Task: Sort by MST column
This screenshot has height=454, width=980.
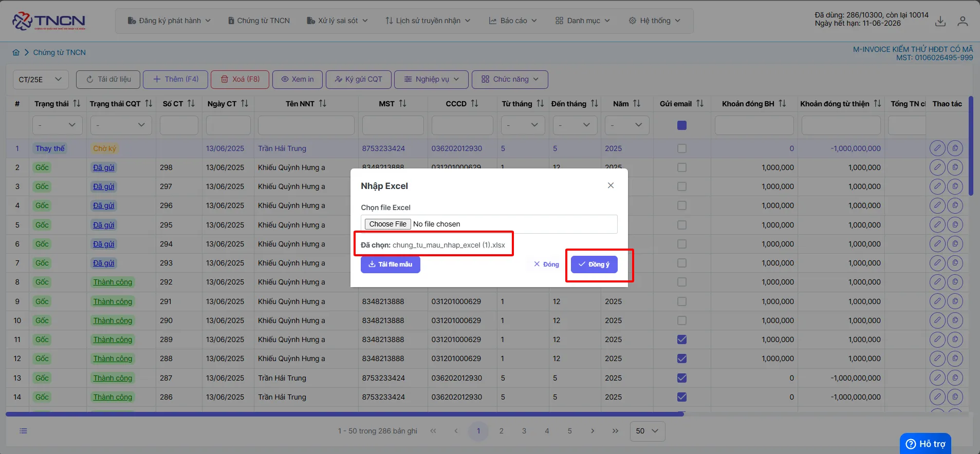Action: click(402, 104)
